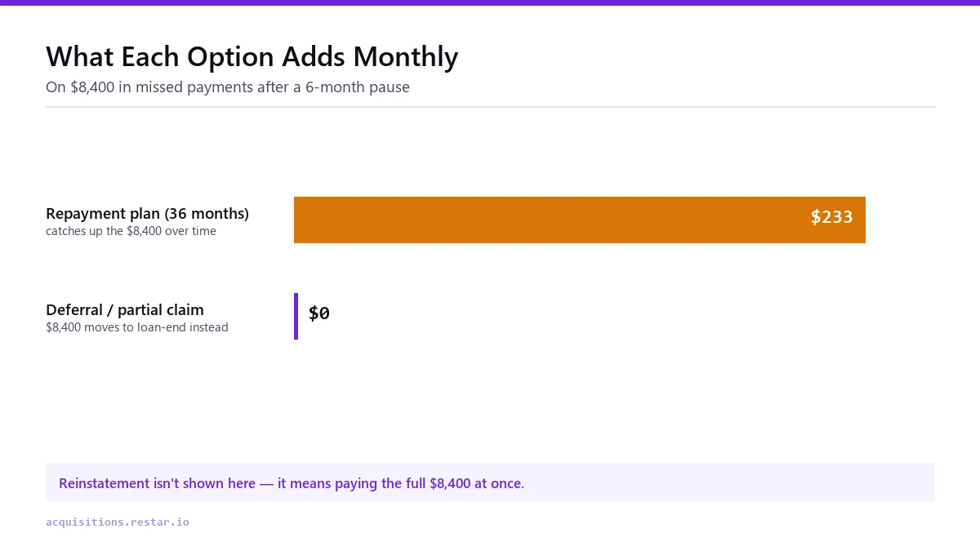Select 'catches up the $8,400 over time' caption

(131, 231)
